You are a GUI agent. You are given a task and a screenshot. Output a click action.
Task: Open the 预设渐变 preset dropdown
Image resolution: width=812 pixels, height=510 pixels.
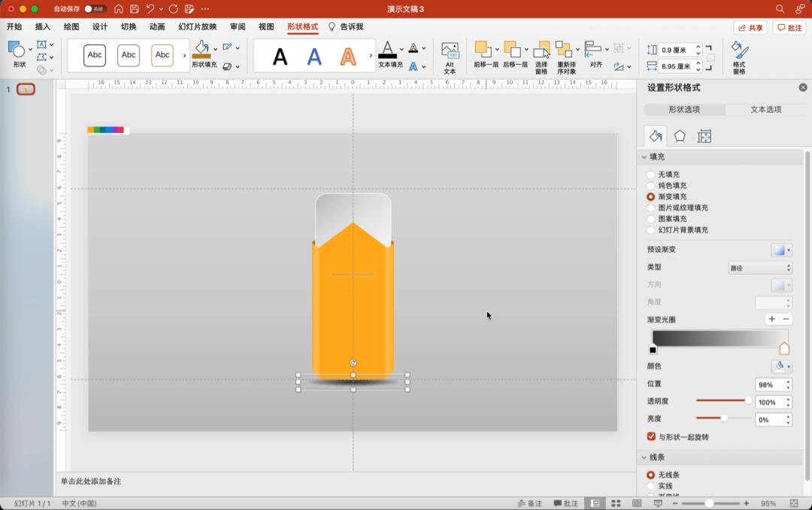pyautogui.click(x=781, y=250)
